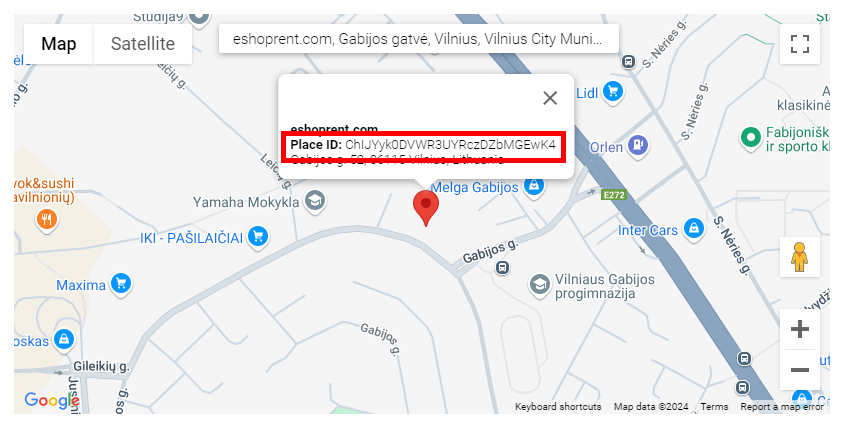Click the orange restaurant fork-knife marker
The height and width of the screenshot is (429, 850).
point(47,219)
